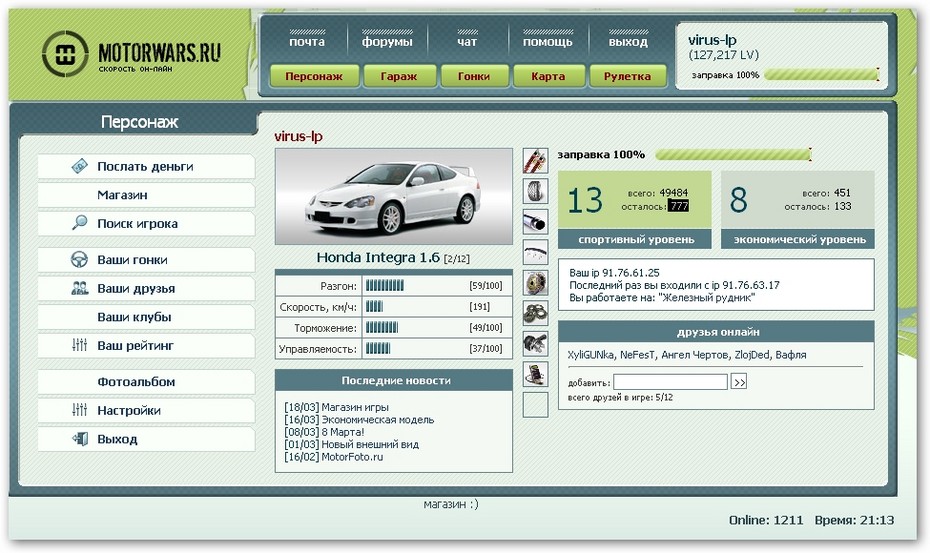
Task: Click the virus-lp username in header
Action: tap(712, 40)
